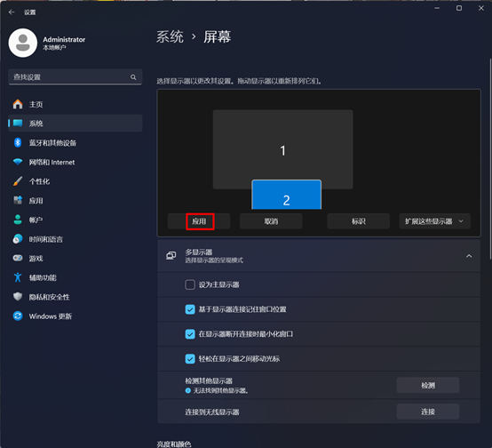Click the game controller icon for 游戏

18,258
